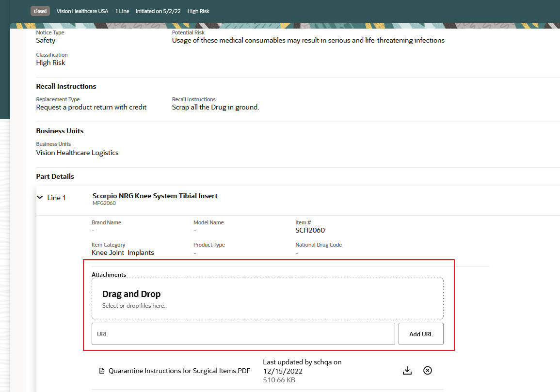Click the Potential Risk description text

[308, 40]
